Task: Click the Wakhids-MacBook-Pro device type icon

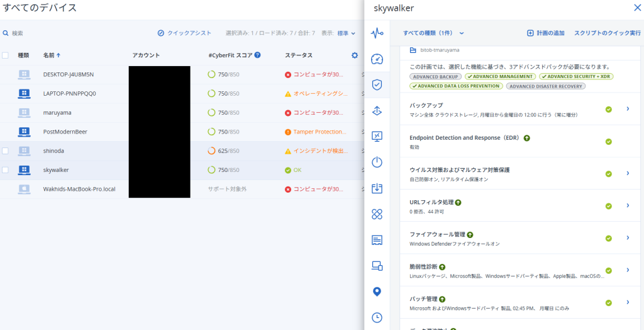Action: tap(25, 190)
